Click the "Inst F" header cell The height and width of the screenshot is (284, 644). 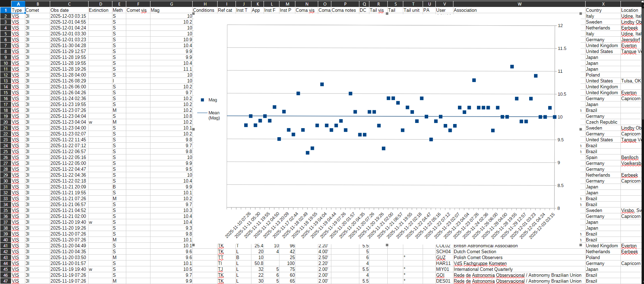(x=272, y=10)
